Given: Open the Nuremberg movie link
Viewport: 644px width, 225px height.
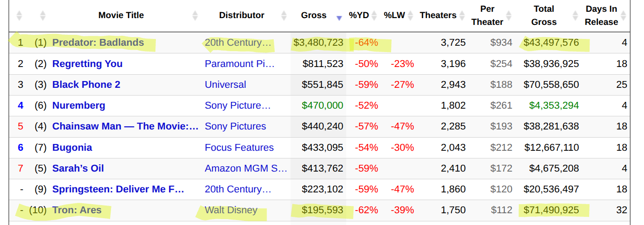Looking at the screenshot, I should coord(79,105).
